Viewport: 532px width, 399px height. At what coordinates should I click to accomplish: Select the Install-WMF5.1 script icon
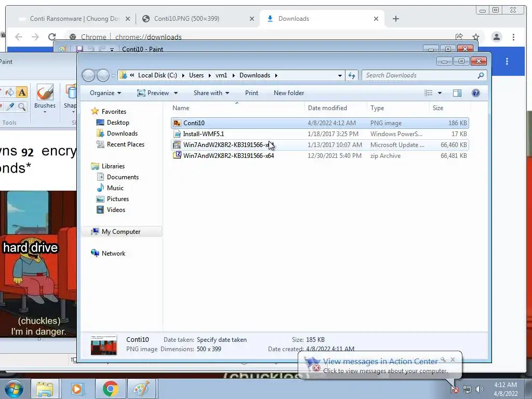[177, 134]
